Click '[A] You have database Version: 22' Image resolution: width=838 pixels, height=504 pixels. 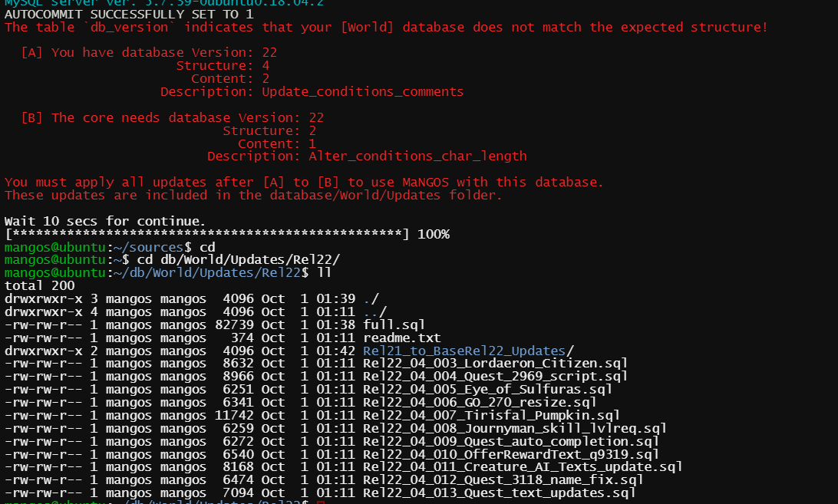coord(149,53)
